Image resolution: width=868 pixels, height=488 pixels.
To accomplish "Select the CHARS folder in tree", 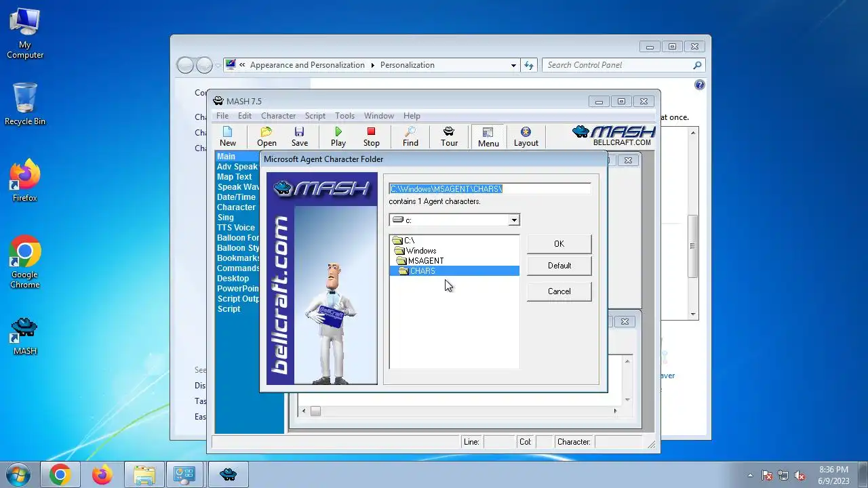I will click(454, 271).
